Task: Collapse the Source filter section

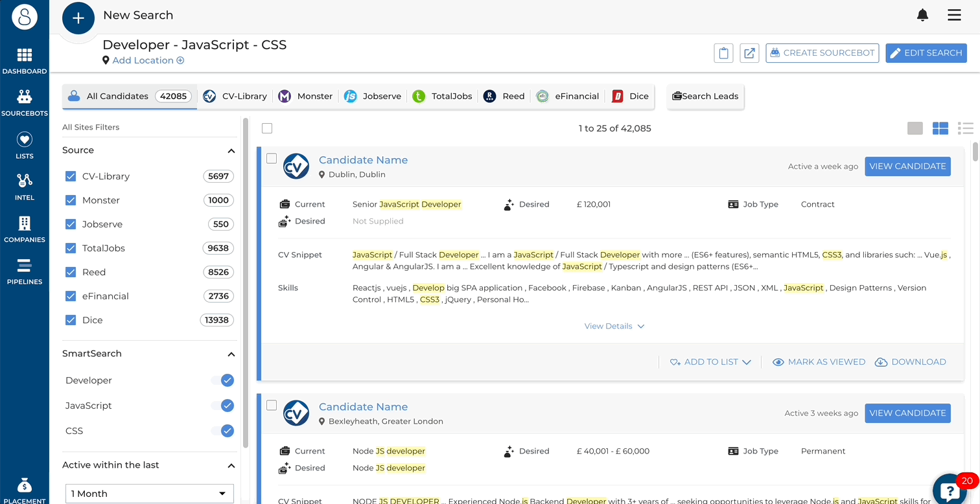Action: (x=231, y=150)
